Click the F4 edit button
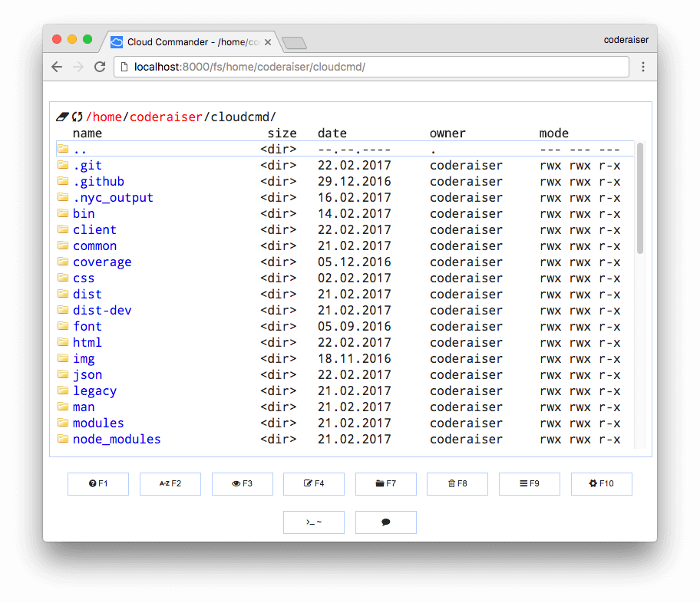Viewport: 700px width, 603px height. (314, 484)
